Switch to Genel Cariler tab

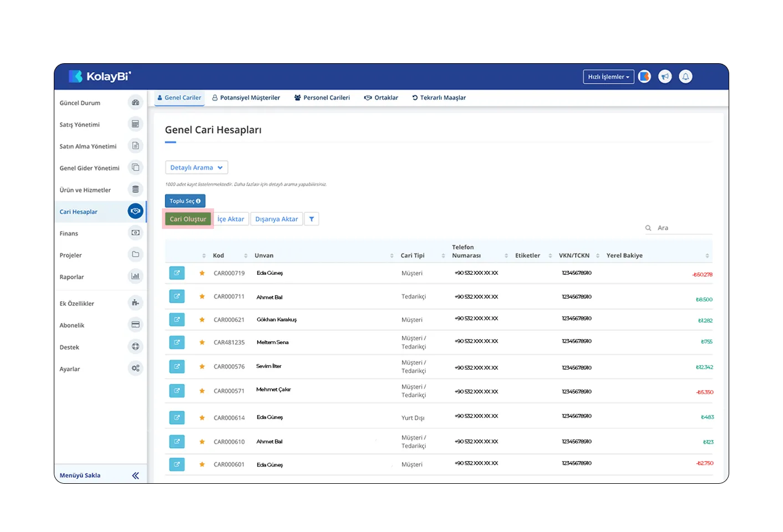click(179, 98)
